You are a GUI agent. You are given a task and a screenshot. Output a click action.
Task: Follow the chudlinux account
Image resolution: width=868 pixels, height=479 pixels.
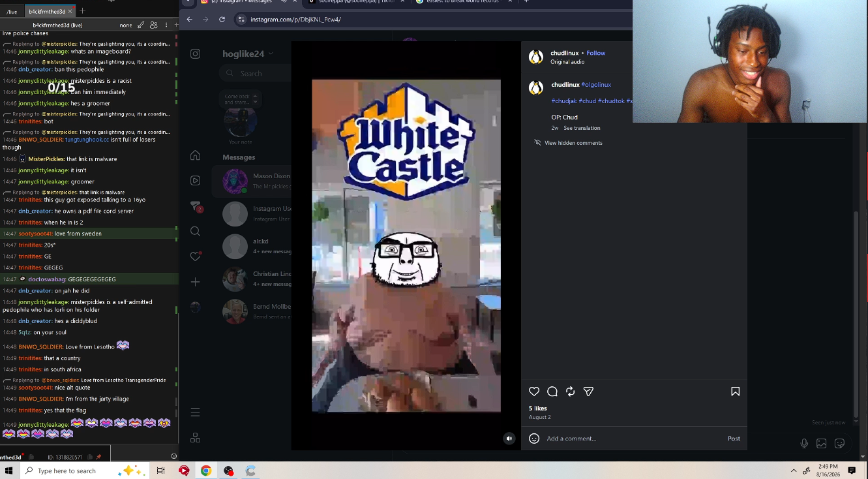[596, 53]
